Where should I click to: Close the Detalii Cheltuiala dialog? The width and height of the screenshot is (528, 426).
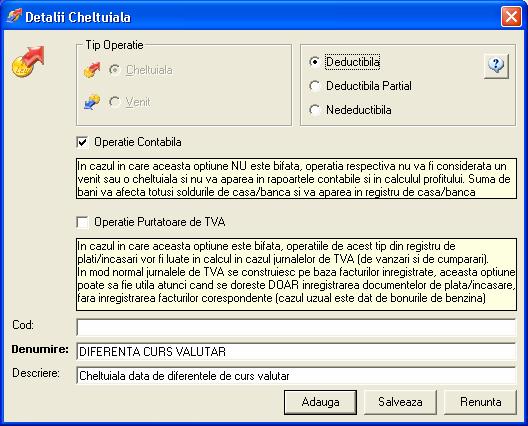coord(511,17)
